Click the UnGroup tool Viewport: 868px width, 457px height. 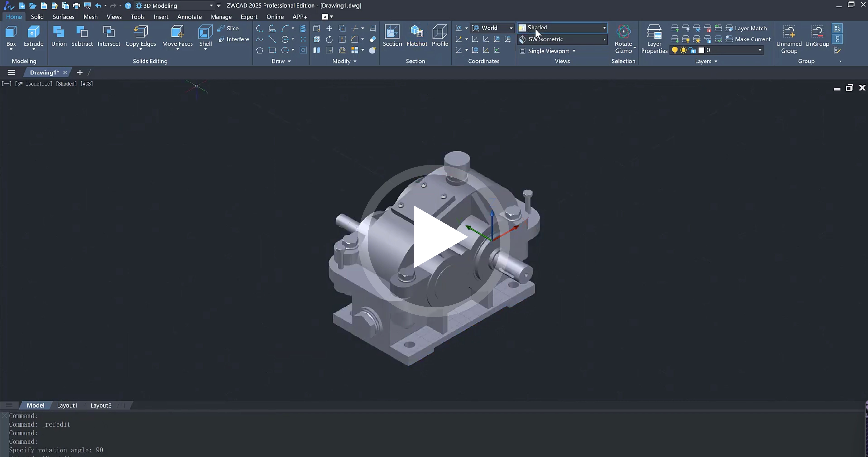click(817, 36)
